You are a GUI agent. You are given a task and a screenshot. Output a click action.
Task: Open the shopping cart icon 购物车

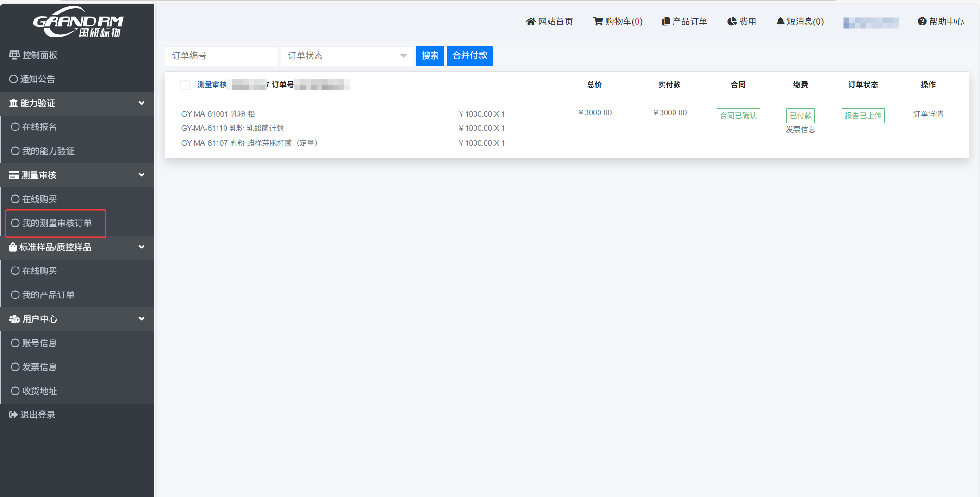(598, 21)
